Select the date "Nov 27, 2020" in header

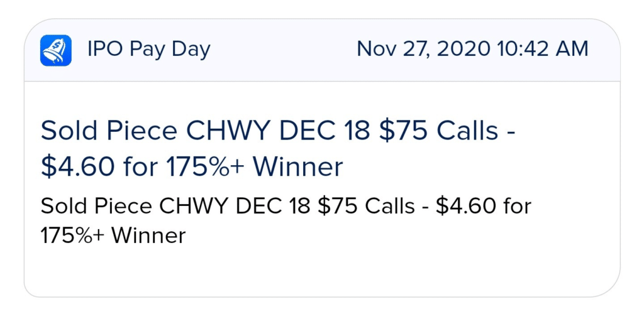(423, 49)
